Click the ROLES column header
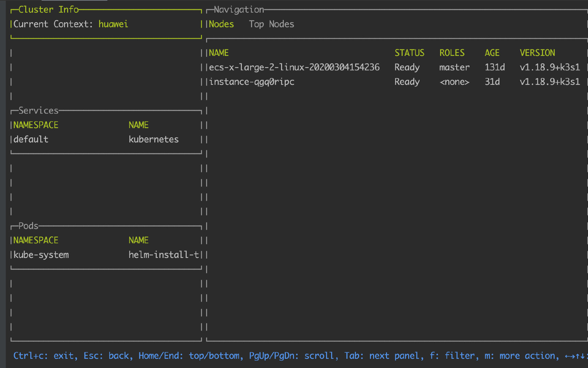The width and height of the screenshot is (588, 368). tap(452, 53)
